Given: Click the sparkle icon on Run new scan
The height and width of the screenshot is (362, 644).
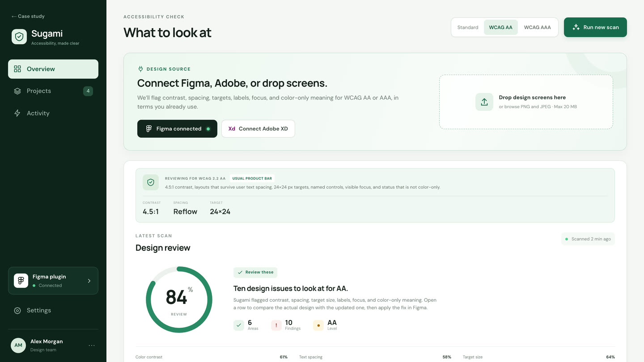Looking at the screenshot, I should pyautogui.click(x=576, y=27).
